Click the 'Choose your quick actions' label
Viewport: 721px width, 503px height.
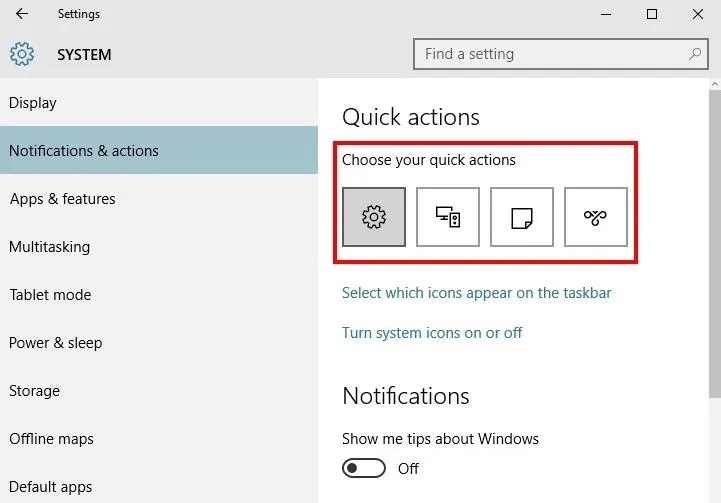point(429,160)
